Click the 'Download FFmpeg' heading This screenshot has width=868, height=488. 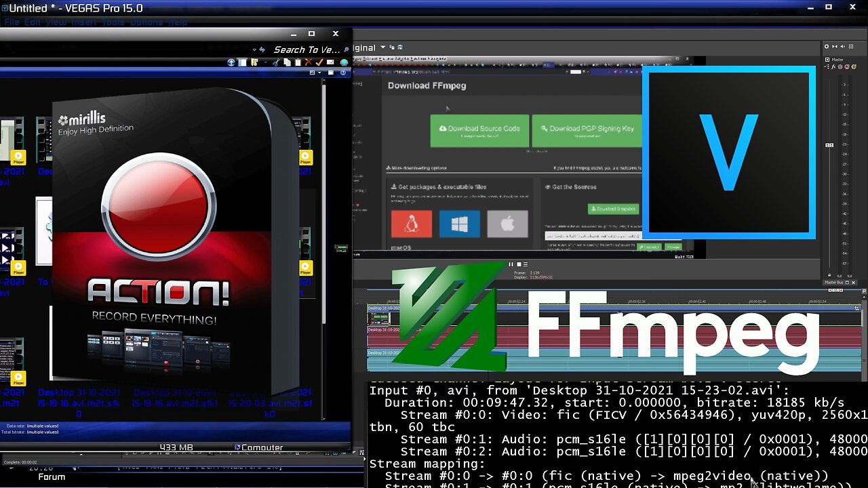pos(427,85)
